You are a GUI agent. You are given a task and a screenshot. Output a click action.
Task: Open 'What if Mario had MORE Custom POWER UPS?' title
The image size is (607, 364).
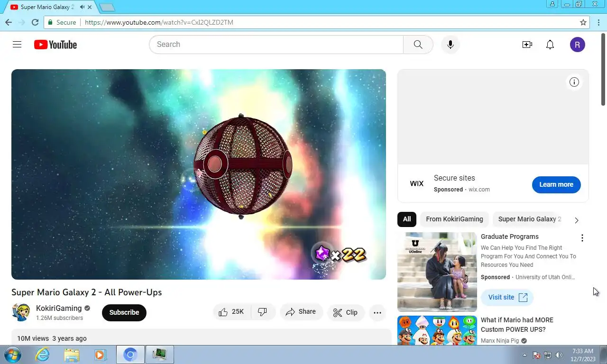[517, 325]
